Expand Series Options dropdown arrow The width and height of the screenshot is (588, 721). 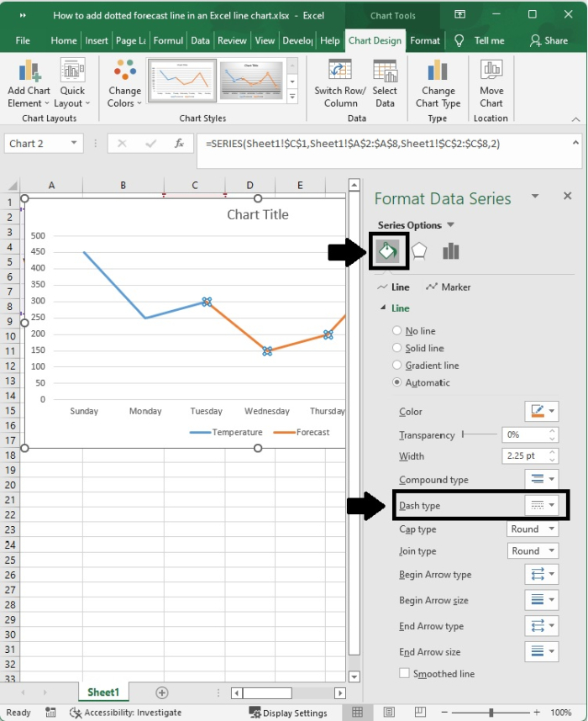tap(450, 225)
